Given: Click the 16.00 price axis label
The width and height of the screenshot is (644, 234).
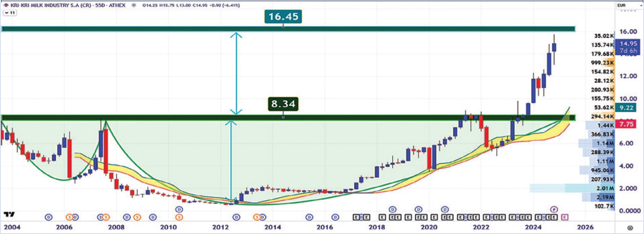Looking at the screenshot, I should coord(628,32).
